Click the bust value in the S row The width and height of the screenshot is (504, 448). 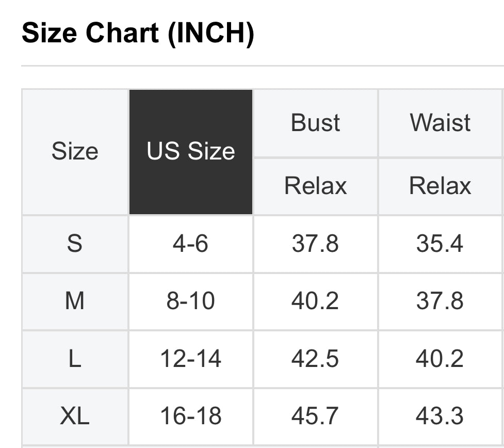315,243
